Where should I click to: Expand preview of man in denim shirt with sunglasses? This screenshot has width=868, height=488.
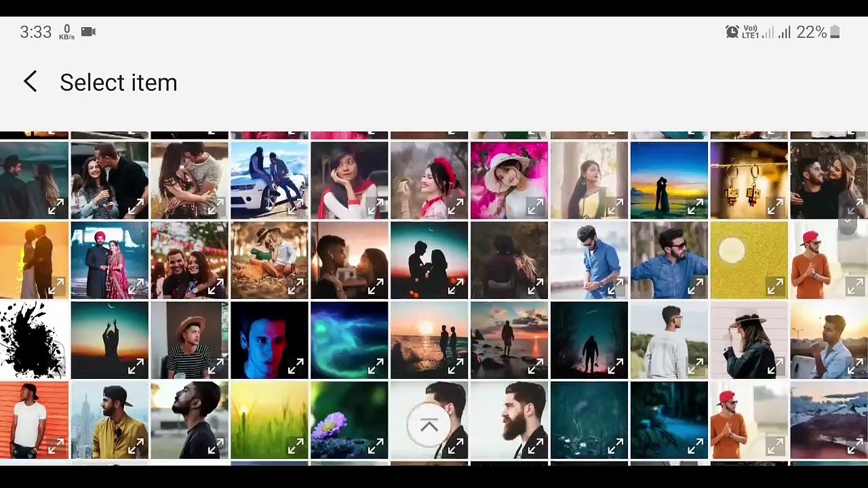696,287
